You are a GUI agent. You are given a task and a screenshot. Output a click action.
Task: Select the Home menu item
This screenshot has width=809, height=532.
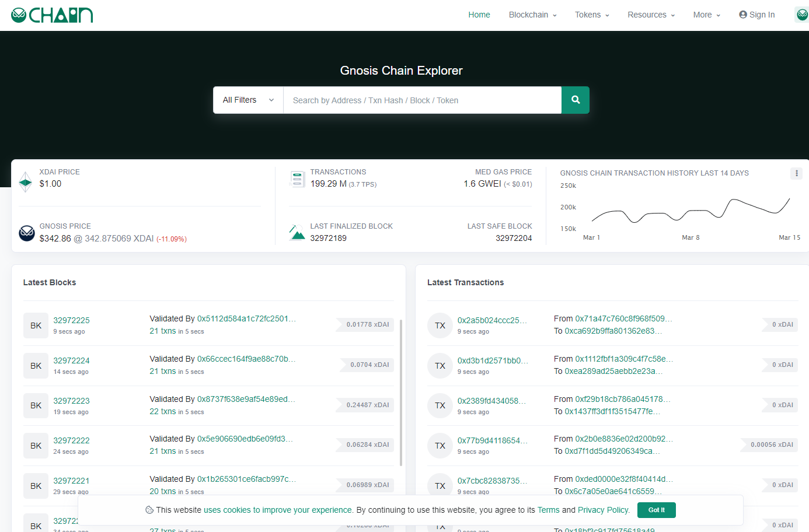479,15
